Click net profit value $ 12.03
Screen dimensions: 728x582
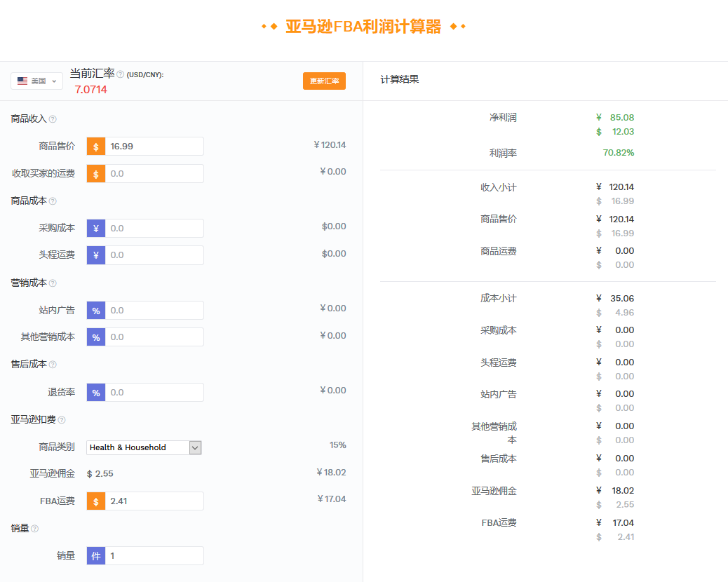615,132
